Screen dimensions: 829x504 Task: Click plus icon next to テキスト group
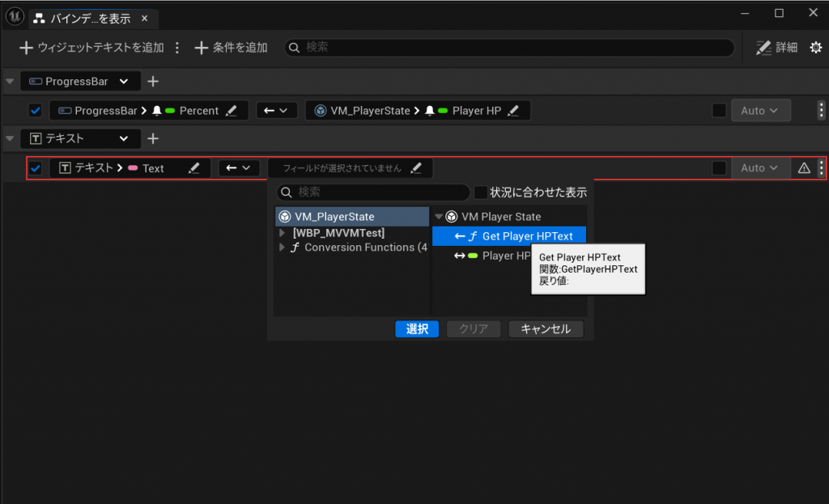point(153,138)
